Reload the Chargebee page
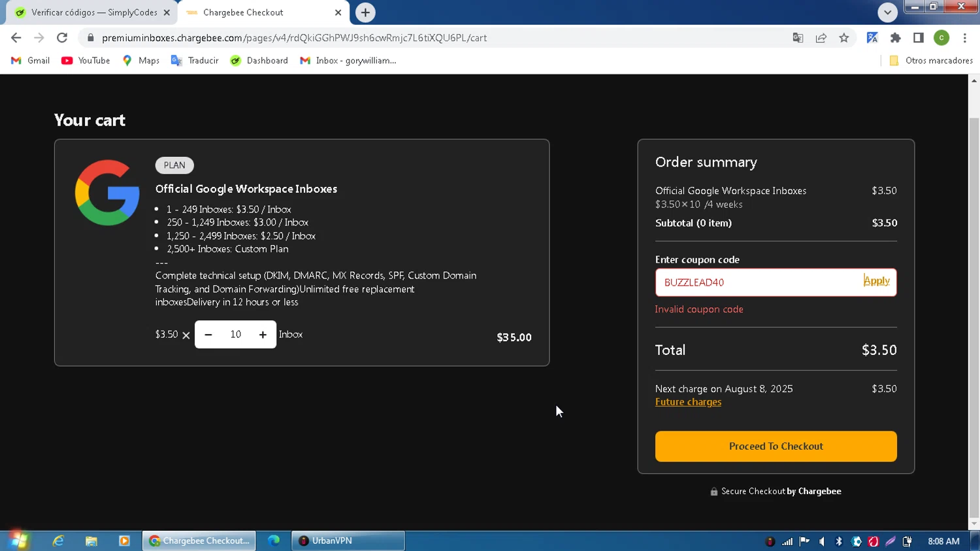This screenshot has height=551, width=980. pyautogui.click(x=62, y=38)
